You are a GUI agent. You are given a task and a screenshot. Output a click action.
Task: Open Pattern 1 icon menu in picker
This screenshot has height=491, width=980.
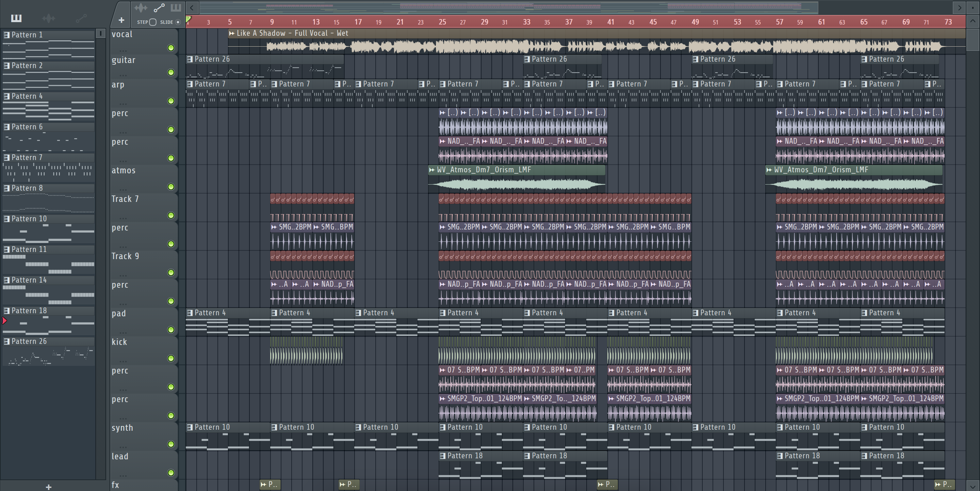tap(6, 35)
